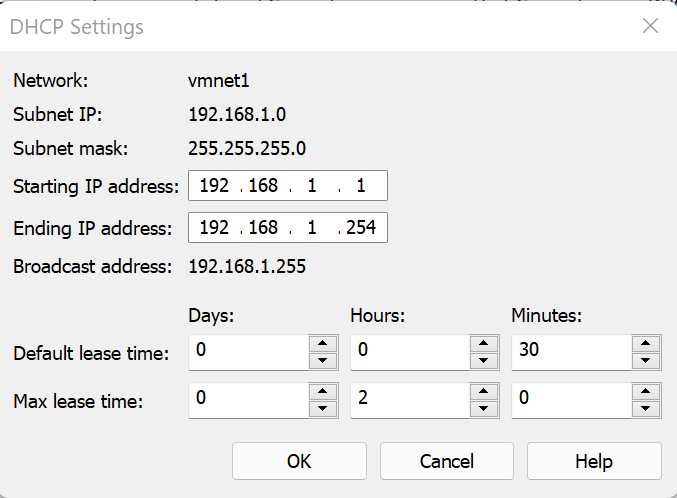Select the Ending IP address last octet
Screen dimensions: 677x498
(x=361, y=228)
